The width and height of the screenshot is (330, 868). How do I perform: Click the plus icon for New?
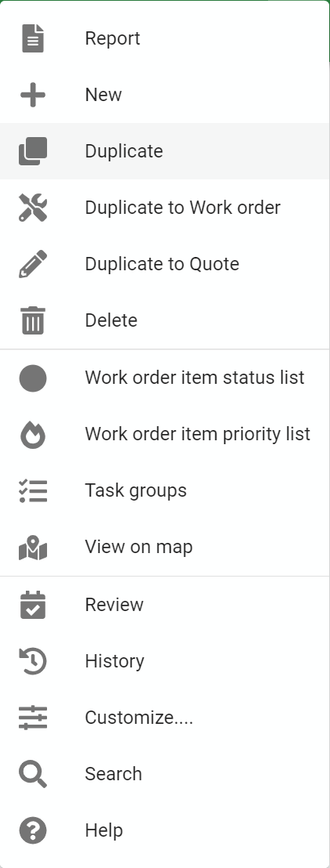point(33,96)
